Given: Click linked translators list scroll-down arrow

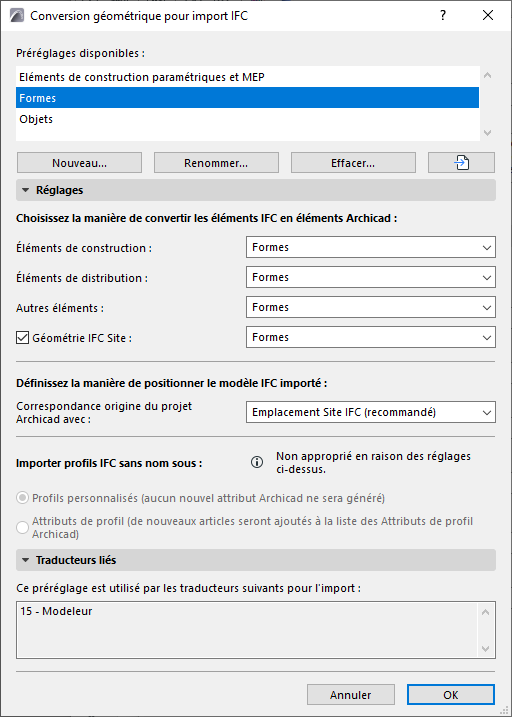Looking at the screenshot, I should (x=485, y=649).
